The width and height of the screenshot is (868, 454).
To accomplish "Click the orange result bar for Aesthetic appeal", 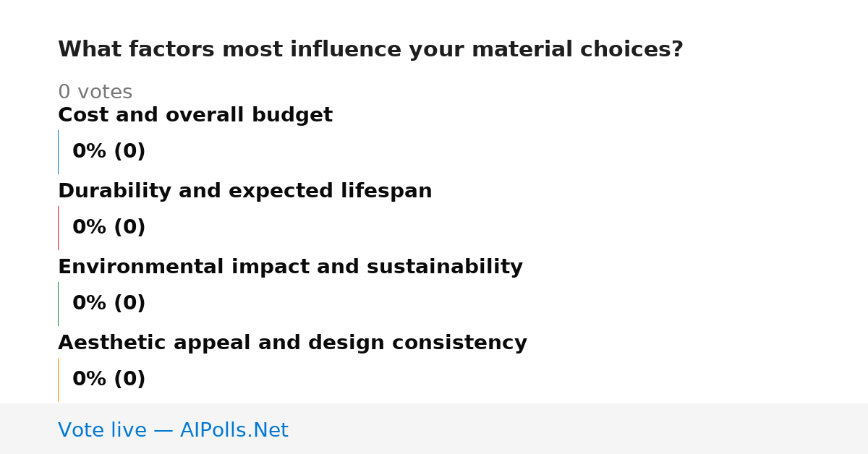I will pos(58,380).
